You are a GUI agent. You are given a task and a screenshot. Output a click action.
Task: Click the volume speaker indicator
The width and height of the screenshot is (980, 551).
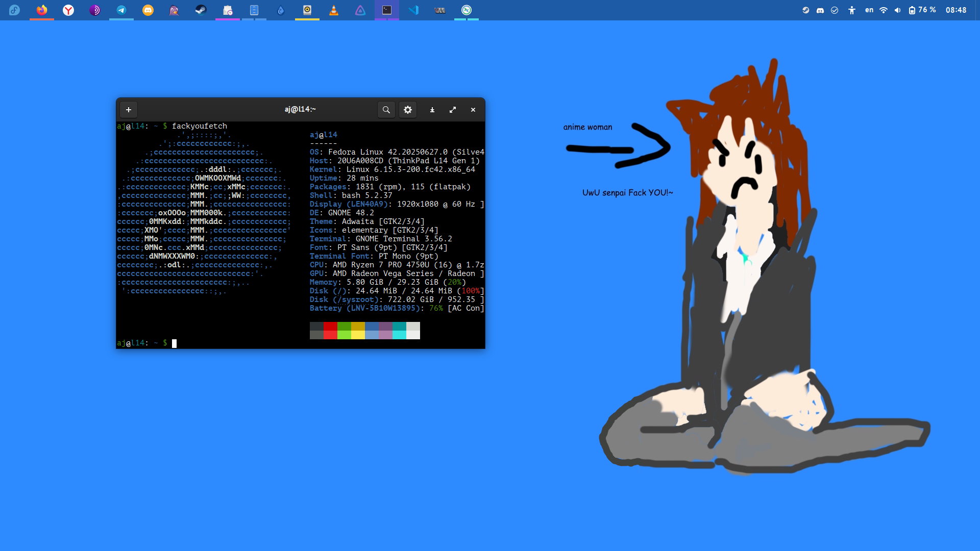[x=898, y=10]
